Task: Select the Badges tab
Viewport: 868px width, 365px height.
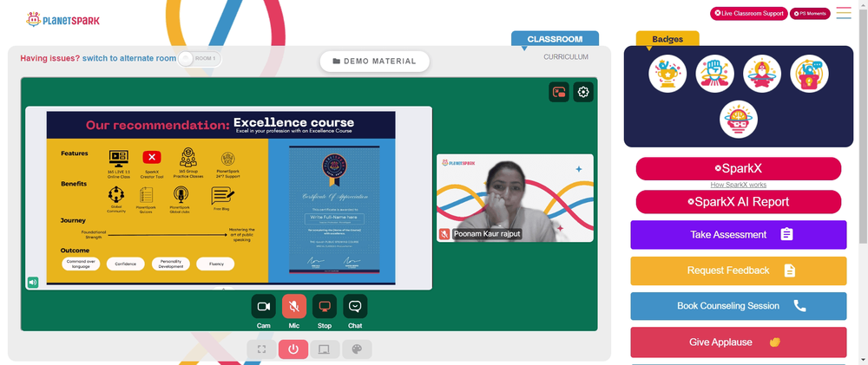Action: 667,39
